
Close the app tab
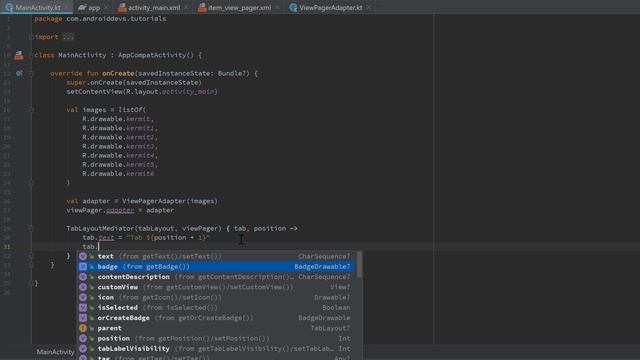click(x=106, y=7)
